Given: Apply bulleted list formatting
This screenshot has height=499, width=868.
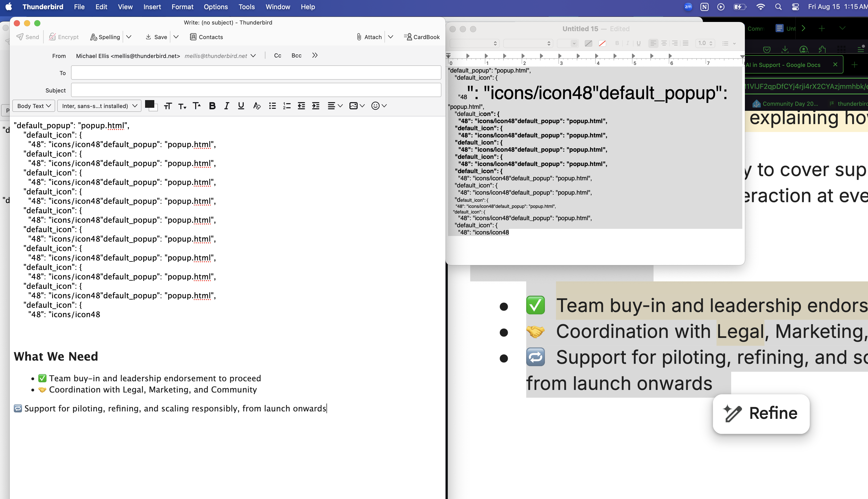Looking at the screenshot, I should 272,106.
